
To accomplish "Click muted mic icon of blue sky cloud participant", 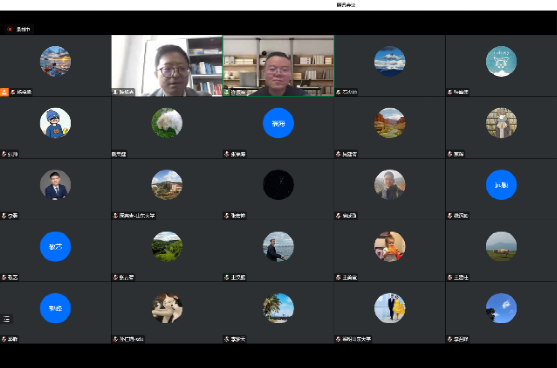I will (450, 339).
